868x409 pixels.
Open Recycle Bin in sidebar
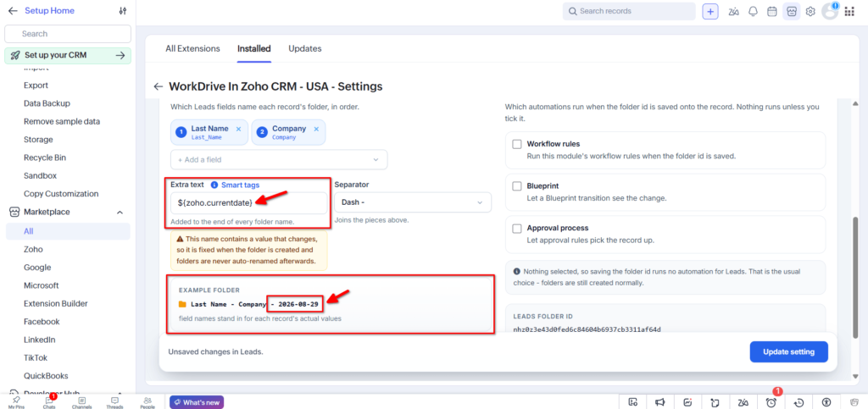tap(45, 158)
